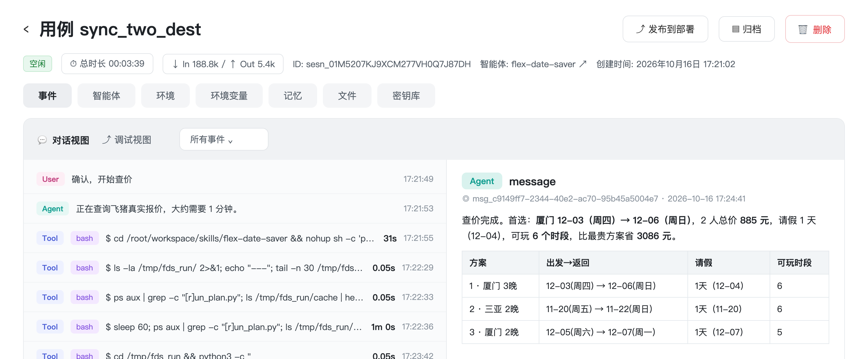Screen dimensions: 868x359
Task: Click table row 2 · 三亚 2晚
Action: 645,309
